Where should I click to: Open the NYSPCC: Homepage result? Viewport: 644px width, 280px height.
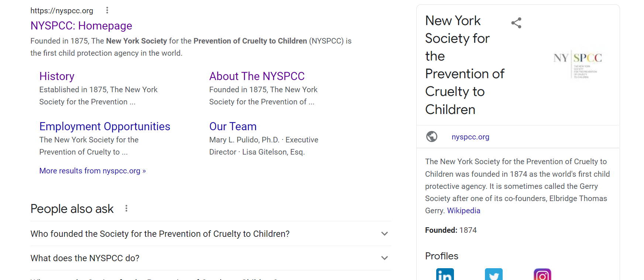(x=81, y=26)
